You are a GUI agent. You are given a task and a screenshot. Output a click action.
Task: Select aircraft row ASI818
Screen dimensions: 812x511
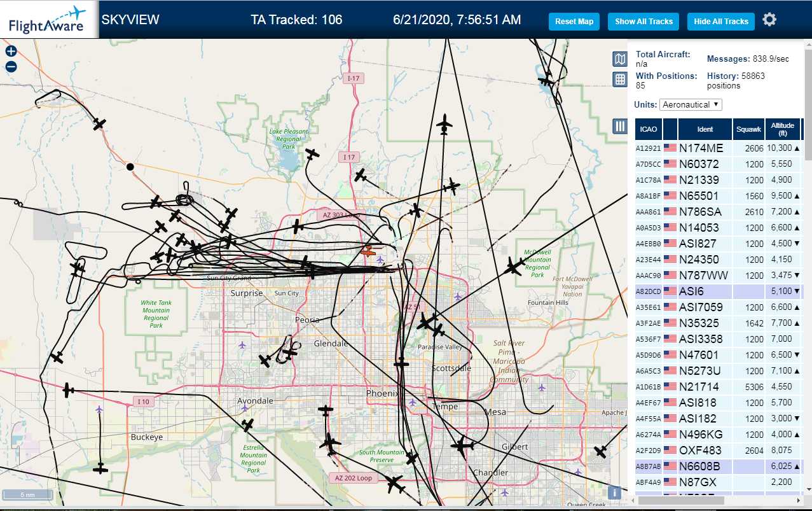718,402
